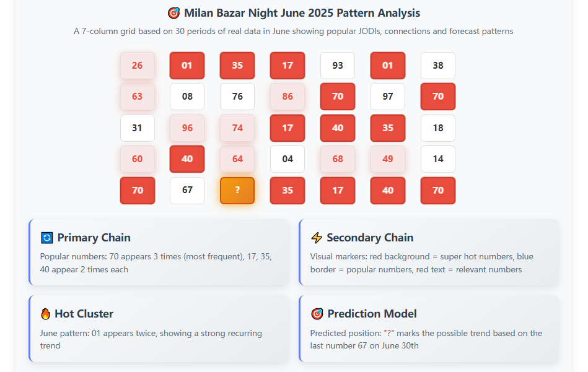Click the lightning bolt icon by Secondary Chain
Image resolution: width=588 pixels, height=372 pixels.
click(317, 238)
